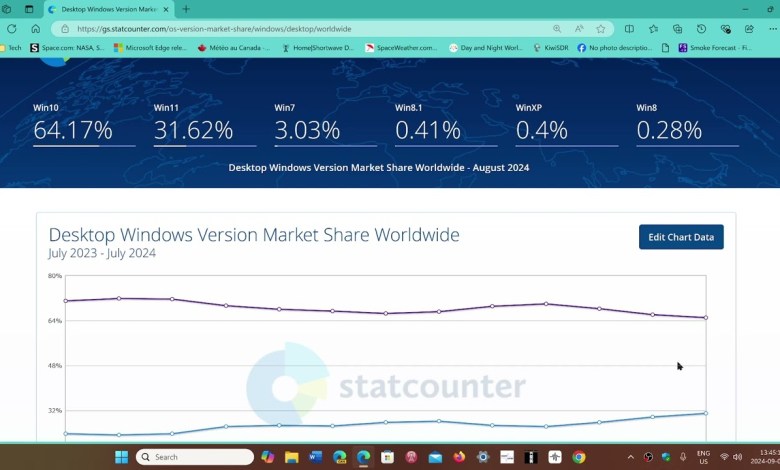Select the Desktop Windows Version Market tab

[109, 9]
